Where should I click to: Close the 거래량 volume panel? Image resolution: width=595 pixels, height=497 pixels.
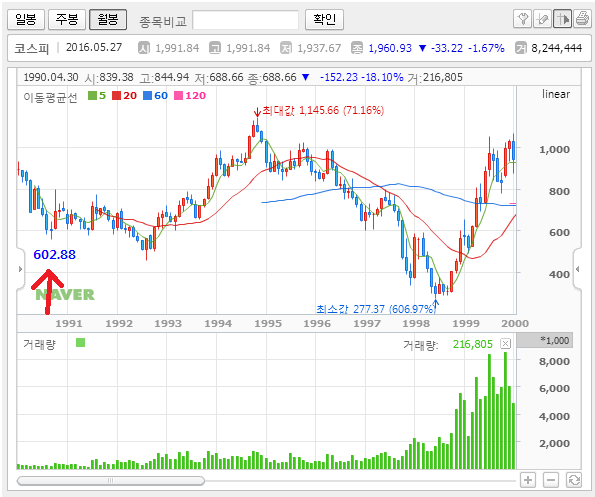[505, 344]
